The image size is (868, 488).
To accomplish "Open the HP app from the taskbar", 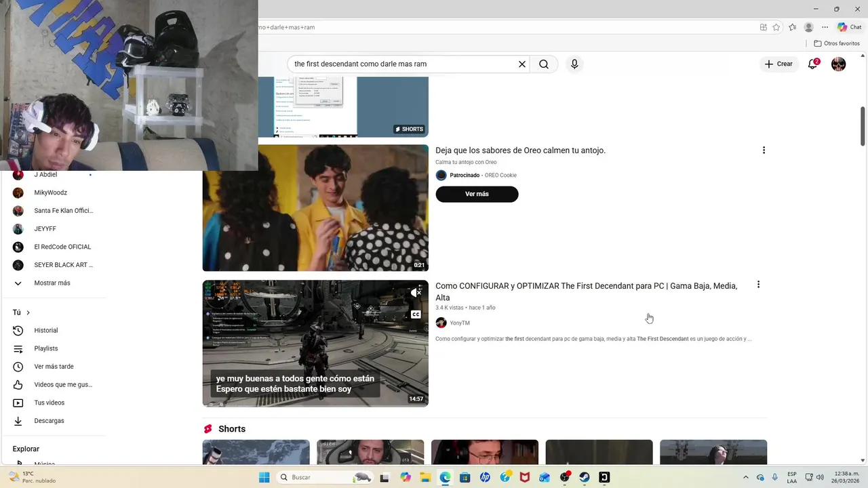I will [x=485, y=477].
